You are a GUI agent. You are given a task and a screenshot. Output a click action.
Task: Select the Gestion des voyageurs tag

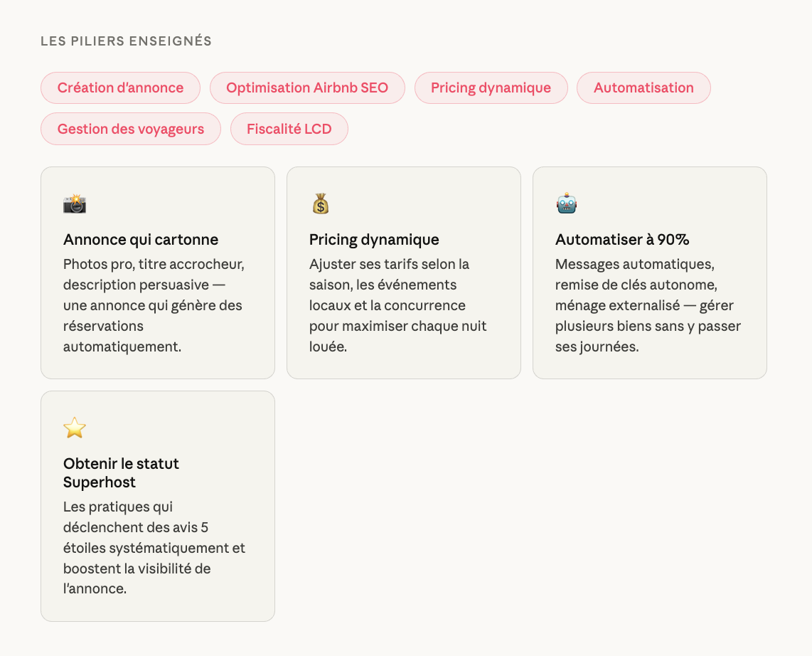coord(131,129)
